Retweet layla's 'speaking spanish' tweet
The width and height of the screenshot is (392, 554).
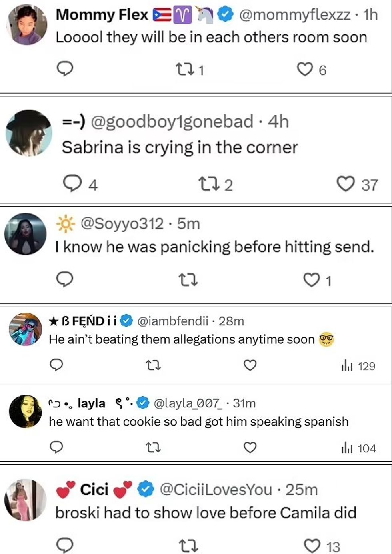tap(153, 447)
